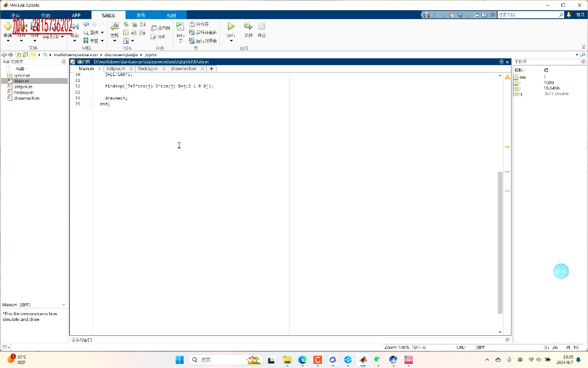Viewport: 588px width, 368px height.
Task: Switch to the Publish (发布) ribbon tab
Action: (141, 15)
